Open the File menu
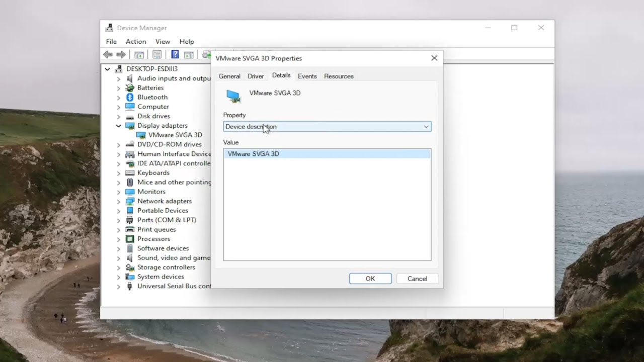The height and width of the screenshot is (362, 644). point(111,42)
